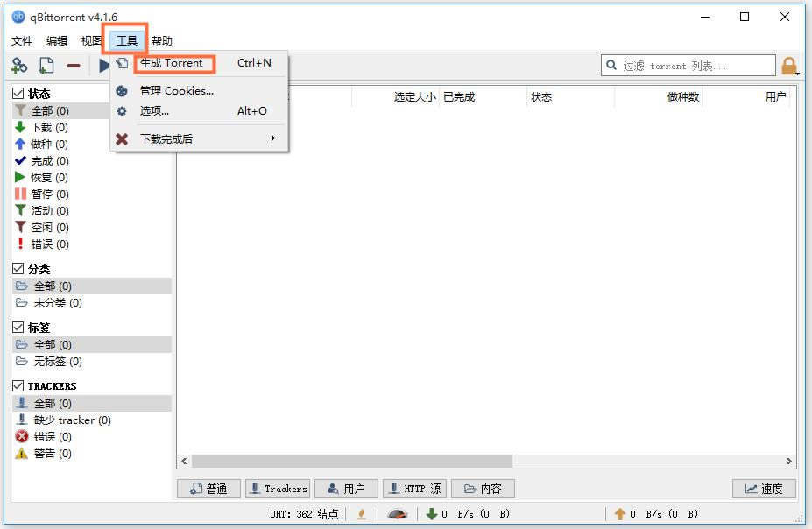
Task: Click the add torrent file toolbar icon
Action: (46, 66)
